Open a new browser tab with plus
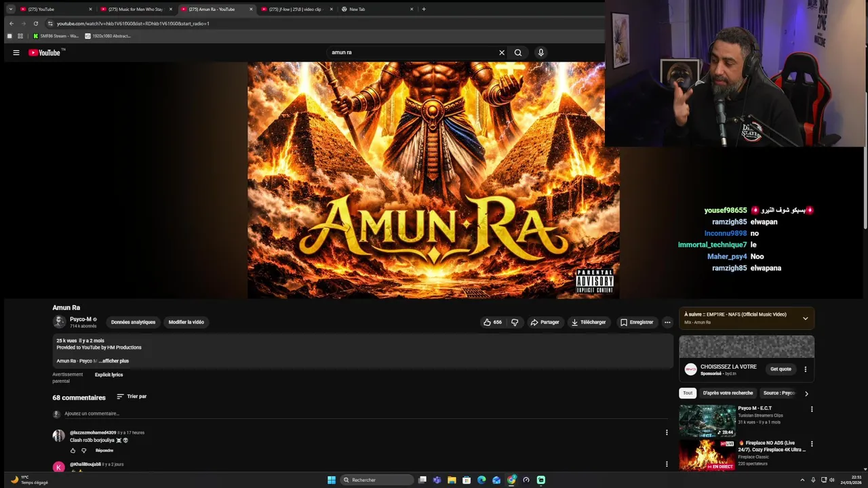868x488 pixels. [424, 9]
